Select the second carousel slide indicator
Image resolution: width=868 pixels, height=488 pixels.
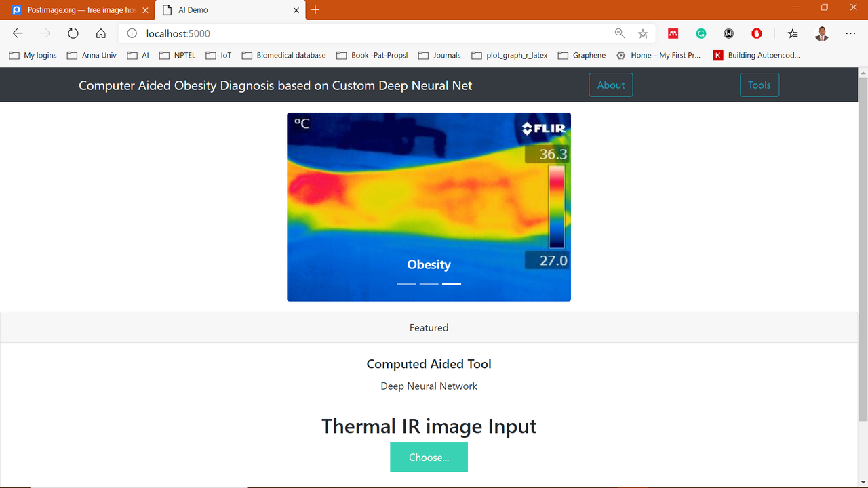(x=429, y=284)
